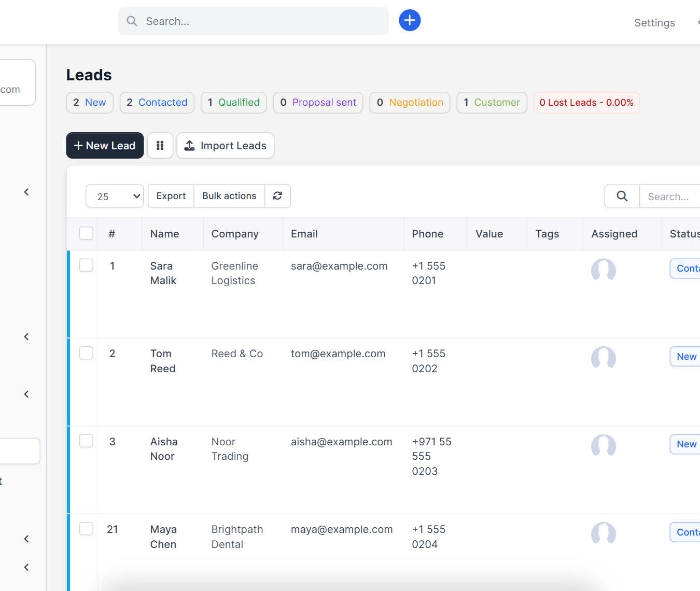Open assigned avatar for Tom Reed
The height and width of the screenshot is (591, 700).
click(x=604, y=358)
